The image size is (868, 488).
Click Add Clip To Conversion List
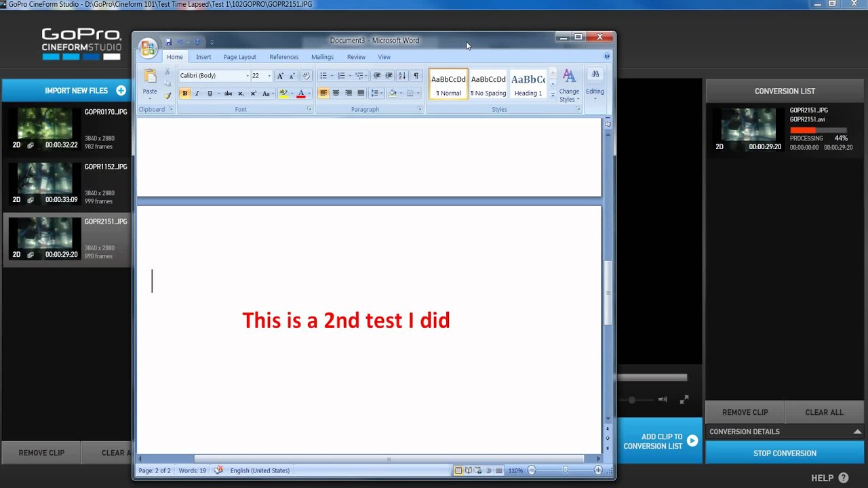[659, 441]
